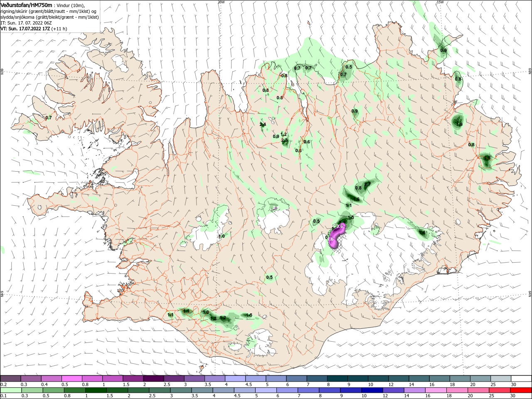The height and width of the screenshot is (399, 532).
Task: Click the 2.4 precipitation value on the map
Action: (263, 125)
